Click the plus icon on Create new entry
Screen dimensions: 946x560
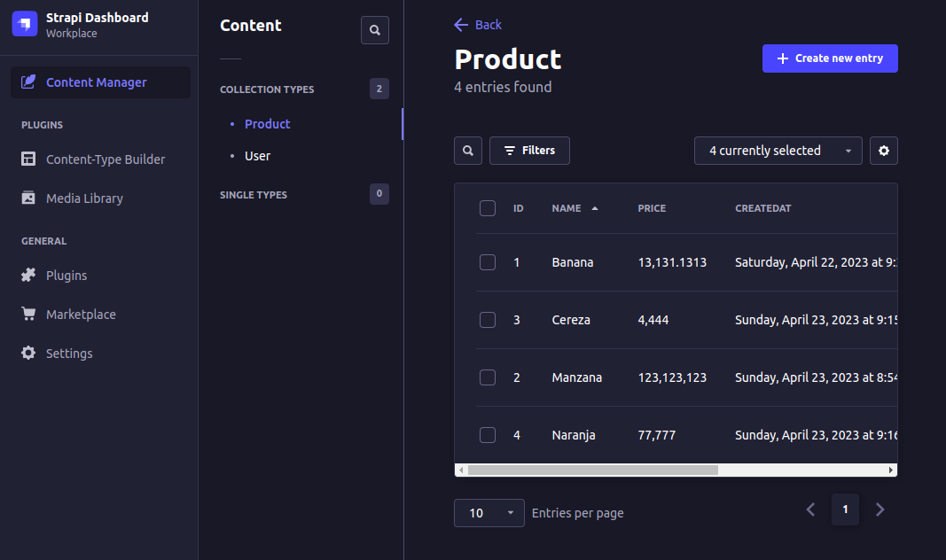[783, 58]
